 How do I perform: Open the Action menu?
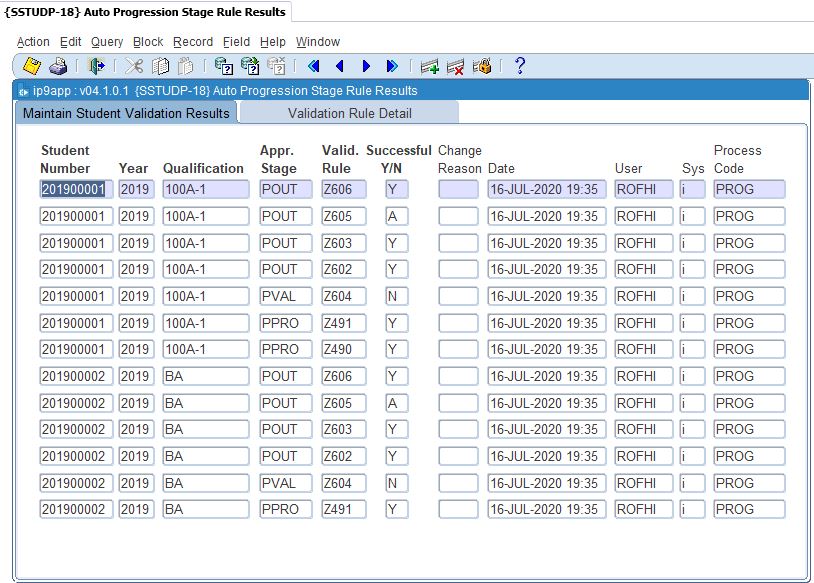click(x=33, y=42)
